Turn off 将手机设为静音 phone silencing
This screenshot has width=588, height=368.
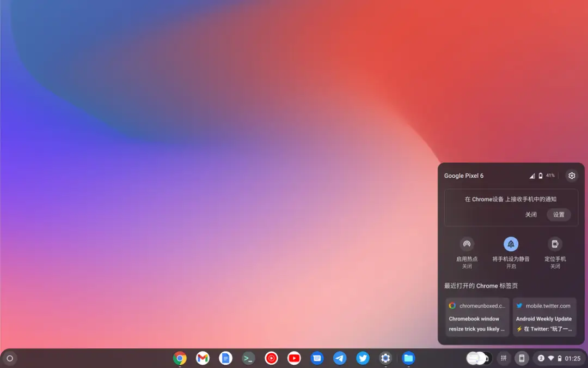(511, 244)
